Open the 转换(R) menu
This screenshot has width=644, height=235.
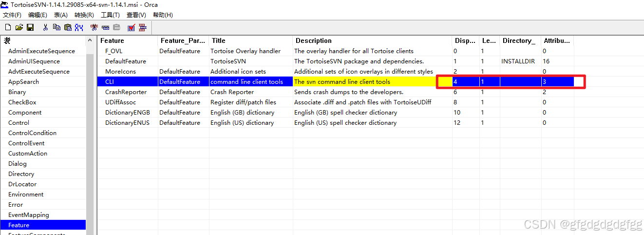click(x=84, y=15)
